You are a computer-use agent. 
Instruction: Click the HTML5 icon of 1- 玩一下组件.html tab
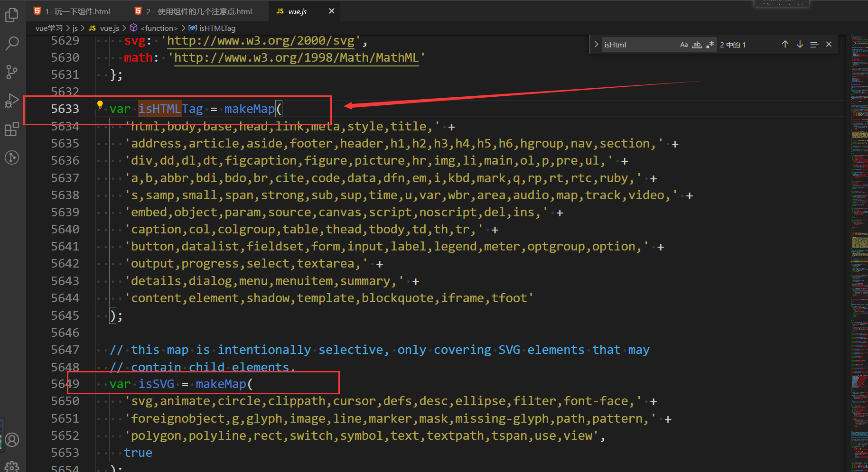click(37, 11)
